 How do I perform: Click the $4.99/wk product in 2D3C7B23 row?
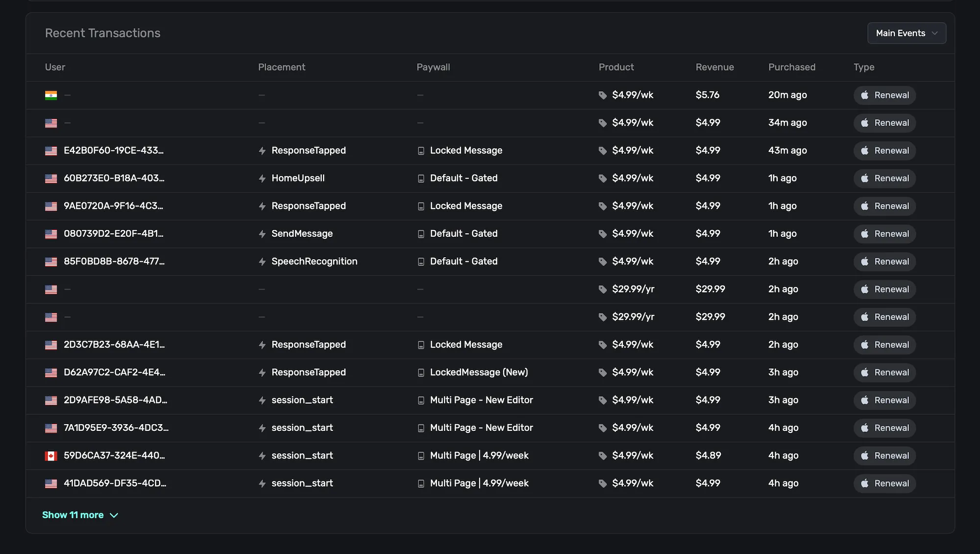click(633, 345)
